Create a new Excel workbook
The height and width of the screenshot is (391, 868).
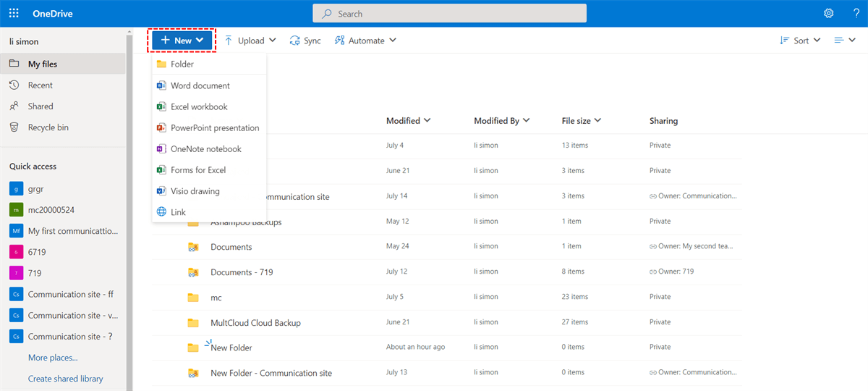199,106
